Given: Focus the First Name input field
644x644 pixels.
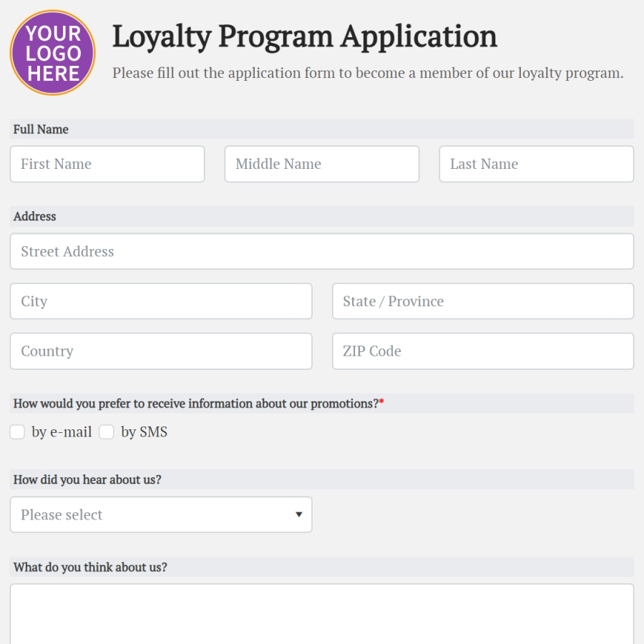Looking at the screenshot, I should (107, 164).
